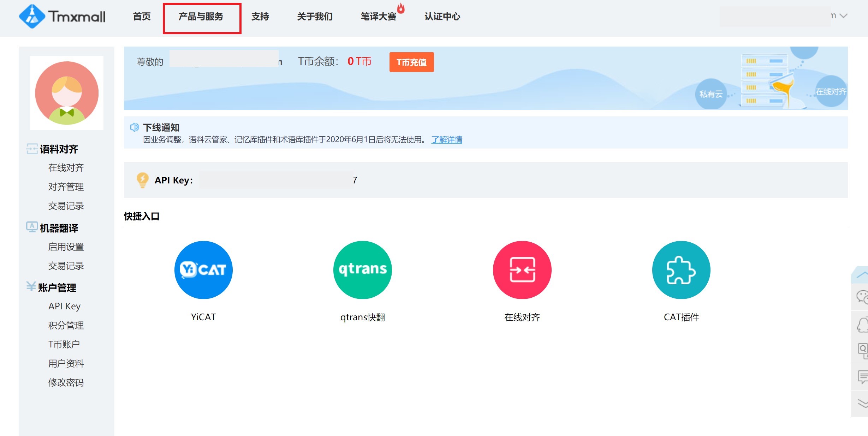Open 在线对齐 in left sidebar
This screenshot has height=436, width=868.
click(66, 168)
